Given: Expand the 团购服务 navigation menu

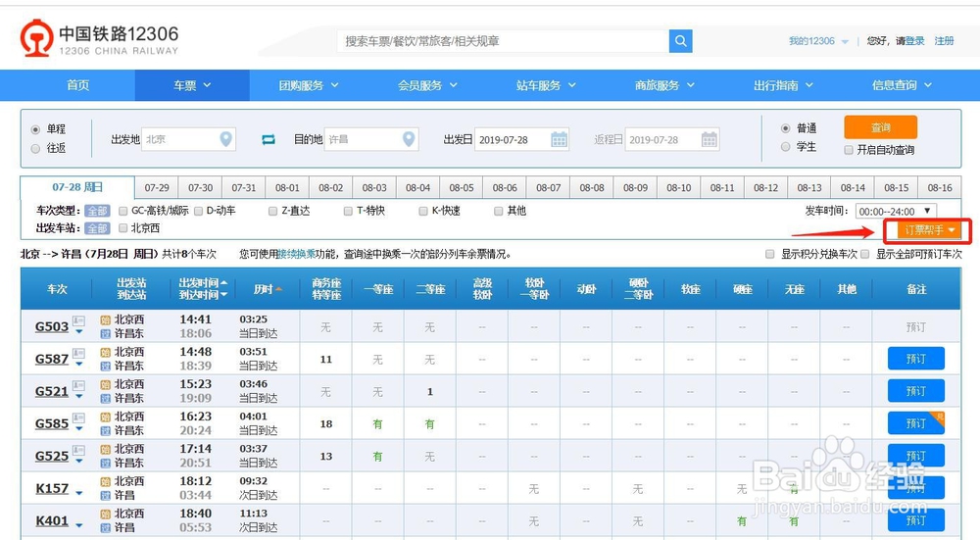Looking at the screenshot, I should tap(309, 85).
